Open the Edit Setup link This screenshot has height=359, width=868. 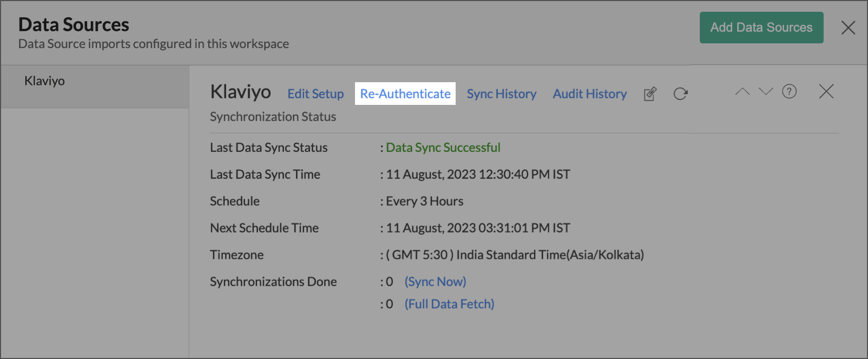click(x=315, y=94)
